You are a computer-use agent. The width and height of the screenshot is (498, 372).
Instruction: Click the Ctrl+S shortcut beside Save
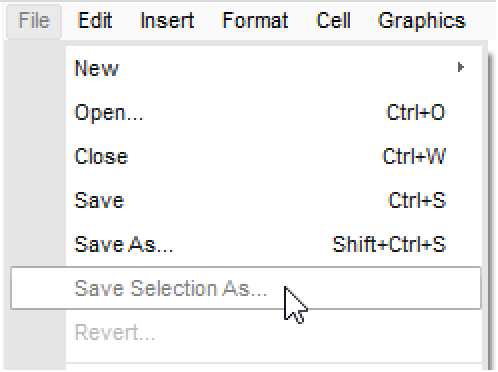[417, 200]
